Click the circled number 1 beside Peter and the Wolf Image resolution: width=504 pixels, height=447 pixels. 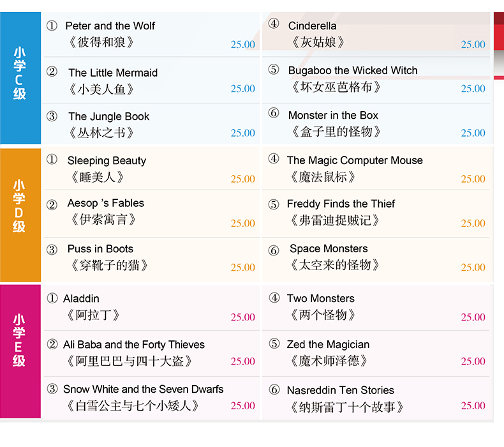52,26
